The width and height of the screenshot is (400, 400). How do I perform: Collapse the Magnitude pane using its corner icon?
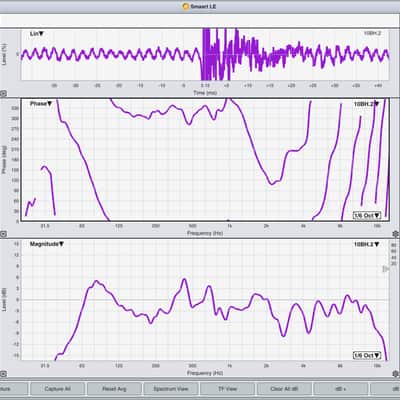pyautogui.click(x=3, y=374)
